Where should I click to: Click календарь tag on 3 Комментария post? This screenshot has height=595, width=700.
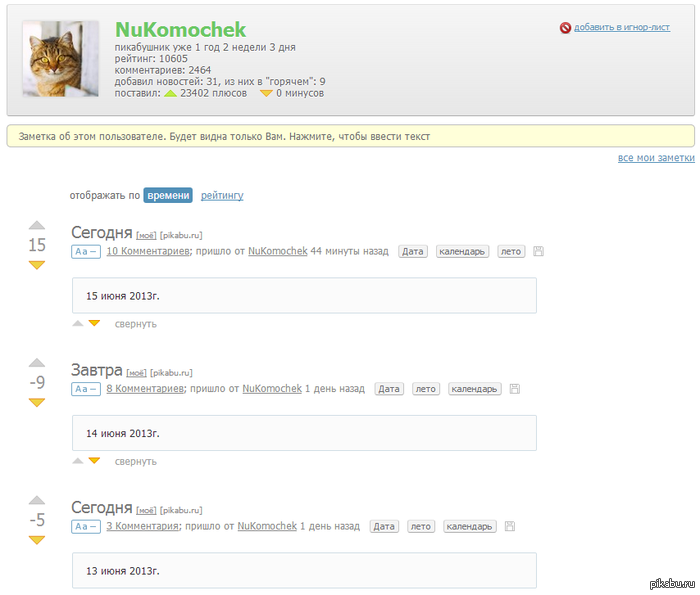point(470,527)
